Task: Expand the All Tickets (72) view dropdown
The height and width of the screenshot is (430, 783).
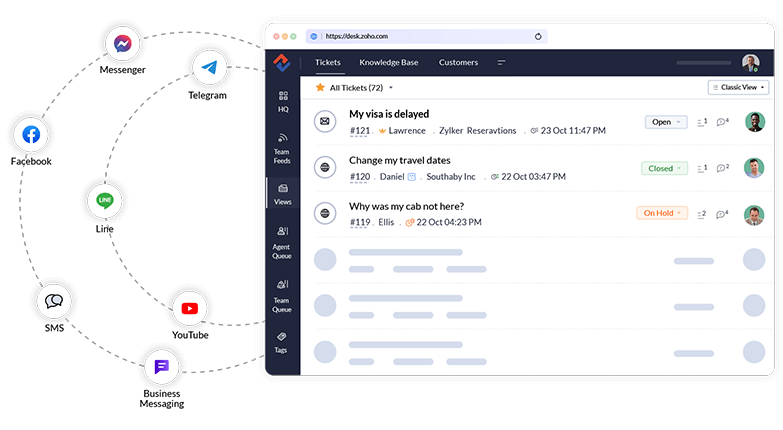Action: coord(391,88)
